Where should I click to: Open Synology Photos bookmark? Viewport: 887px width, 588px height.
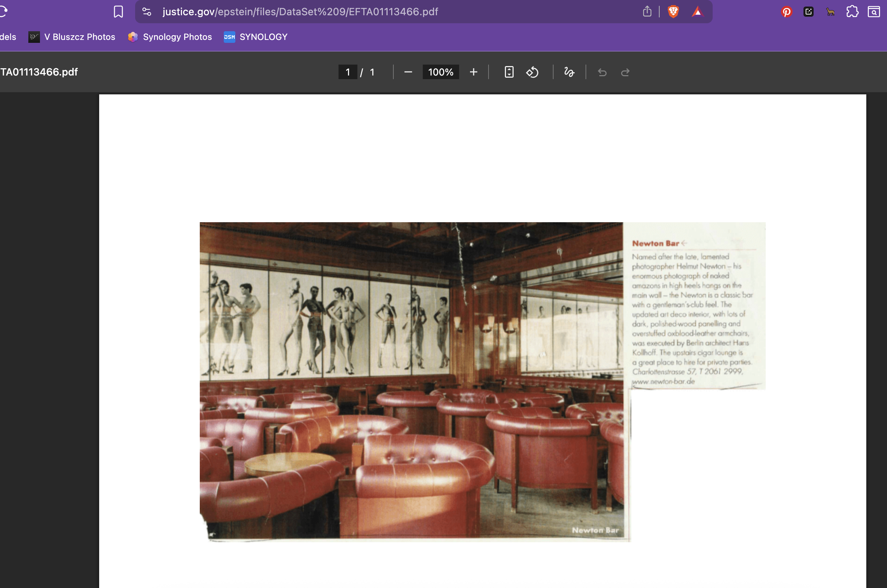pos(170,37)
